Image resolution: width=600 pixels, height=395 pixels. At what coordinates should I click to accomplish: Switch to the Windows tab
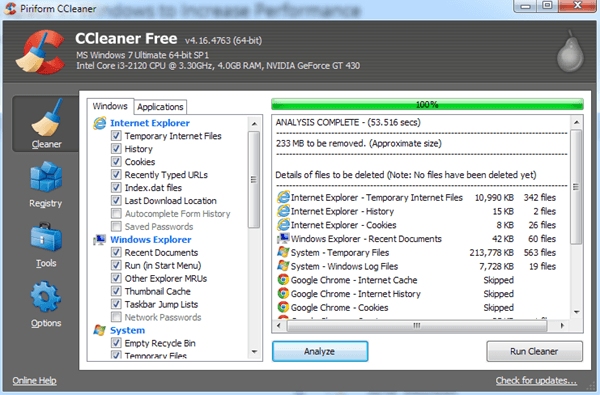coord(110,106)
